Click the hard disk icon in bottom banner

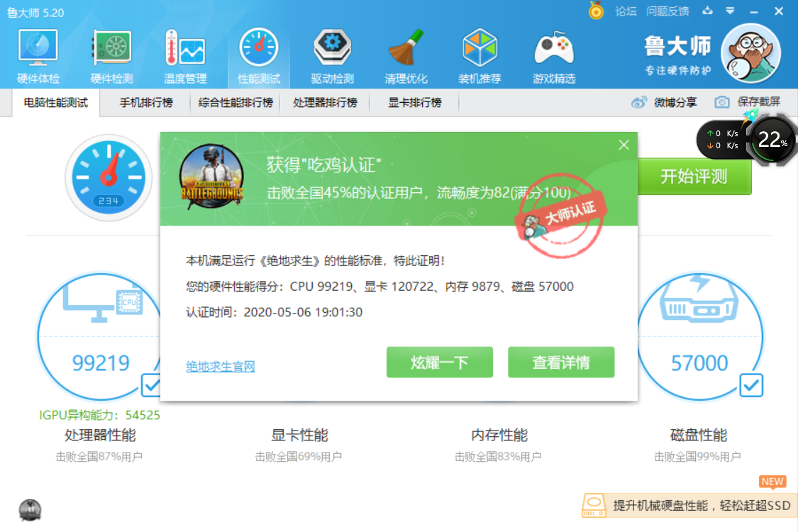(x=594, y=506)
